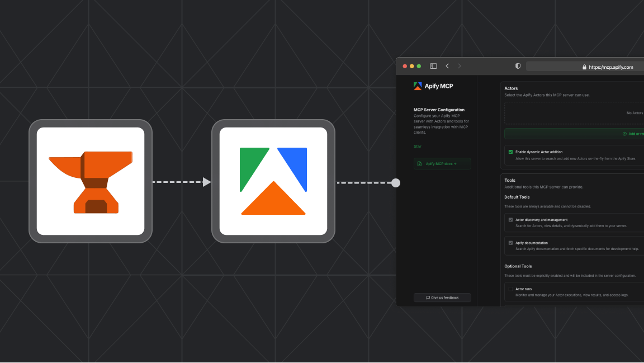Click the Actor discovery and management checkbox
Viewport: 644px width, 363px height.
[x=510, y=219]
